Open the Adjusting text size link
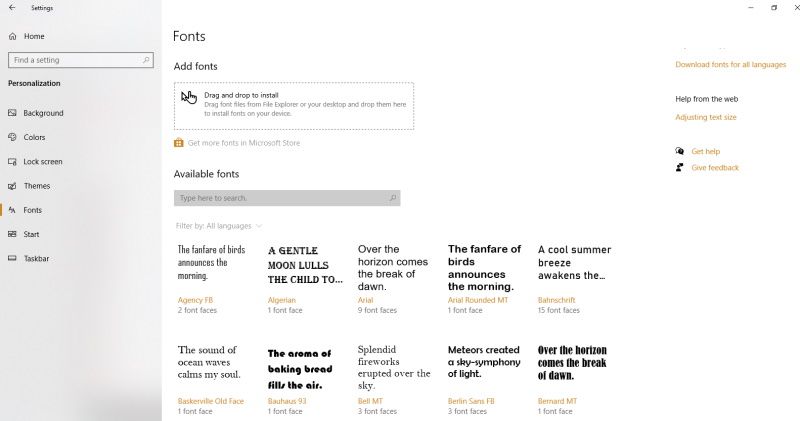 tap(705, 117)
